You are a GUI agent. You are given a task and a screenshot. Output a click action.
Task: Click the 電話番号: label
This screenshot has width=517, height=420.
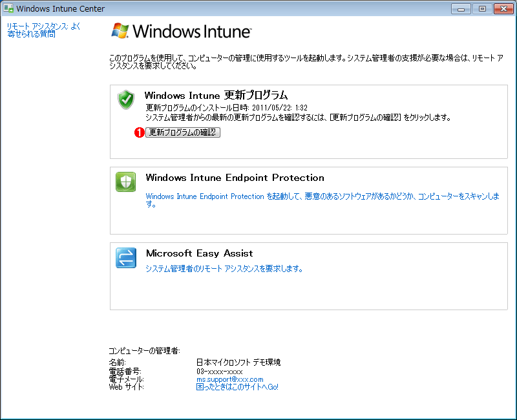125,372
